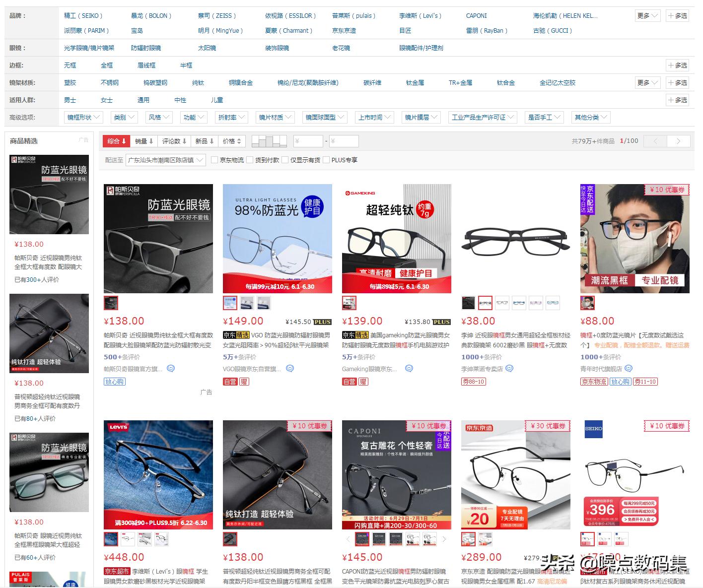The height and width of the screenshot is (588, 703).
Task: Enable 京东物流 filter checkbox
Action: click(214, 160)
